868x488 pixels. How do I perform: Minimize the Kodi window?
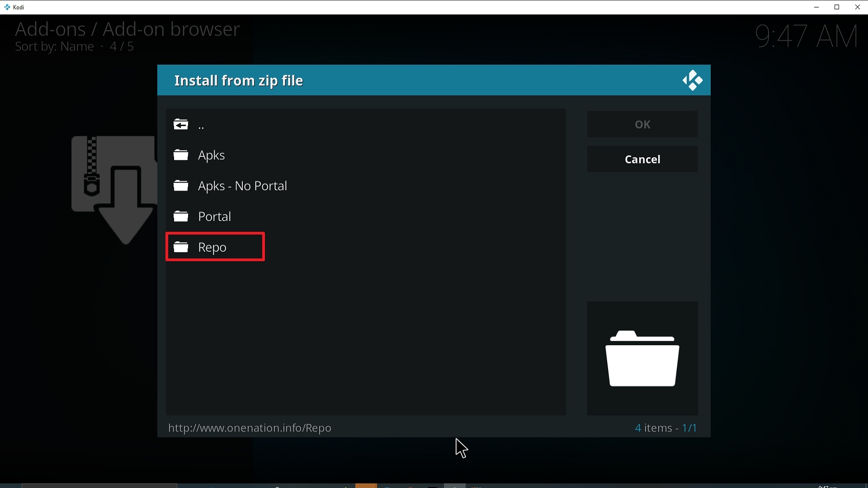tap(817, 7)
